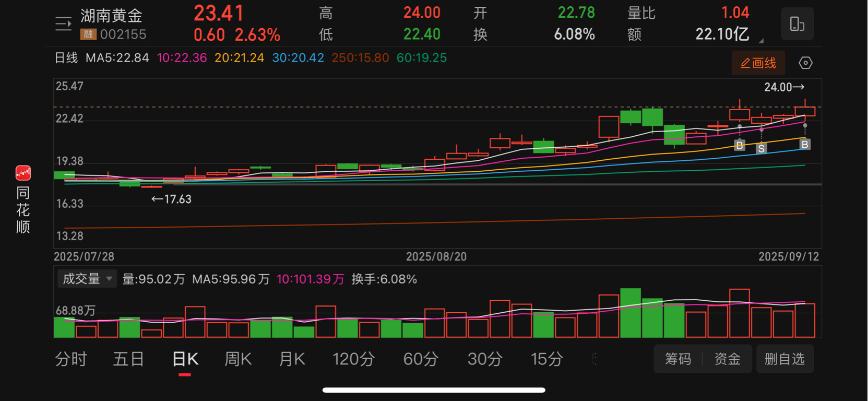Tap the 换手:6.08% volume label
Screen dimensions: 868x401
(x=384, y=279)
